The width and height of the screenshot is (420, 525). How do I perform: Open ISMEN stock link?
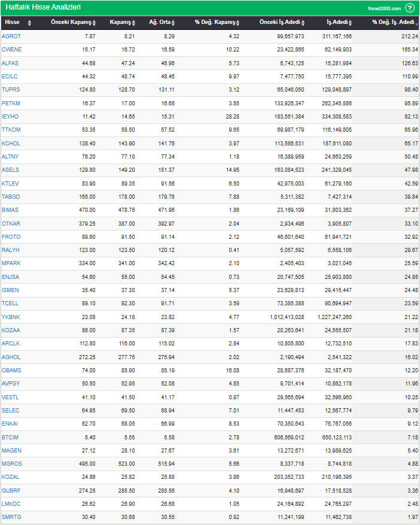coord(10,290)
